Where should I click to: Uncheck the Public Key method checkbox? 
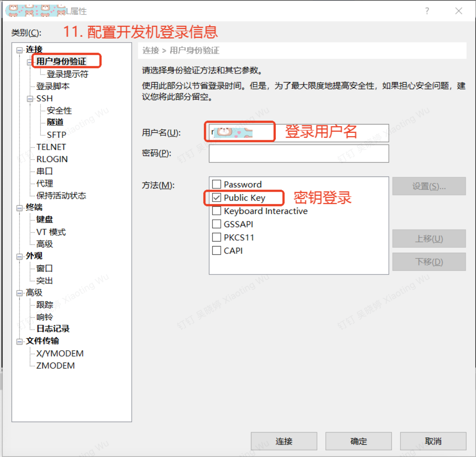pyautogui.click(x=217, y=198)
